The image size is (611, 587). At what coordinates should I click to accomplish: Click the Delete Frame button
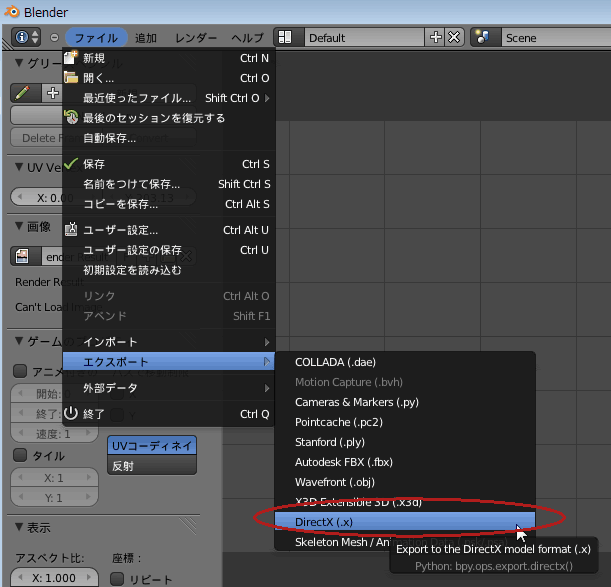[57, 138]
